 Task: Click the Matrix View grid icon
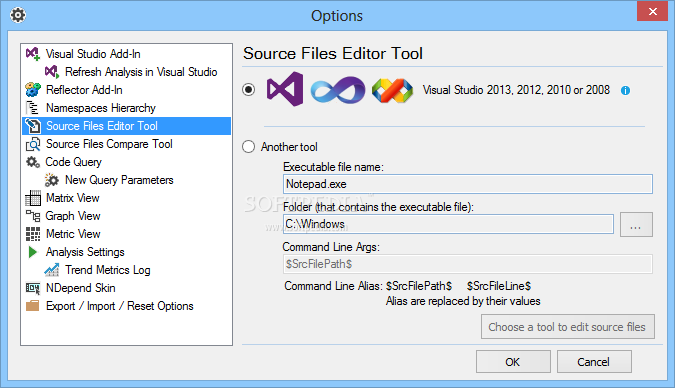tap(33, 198)
